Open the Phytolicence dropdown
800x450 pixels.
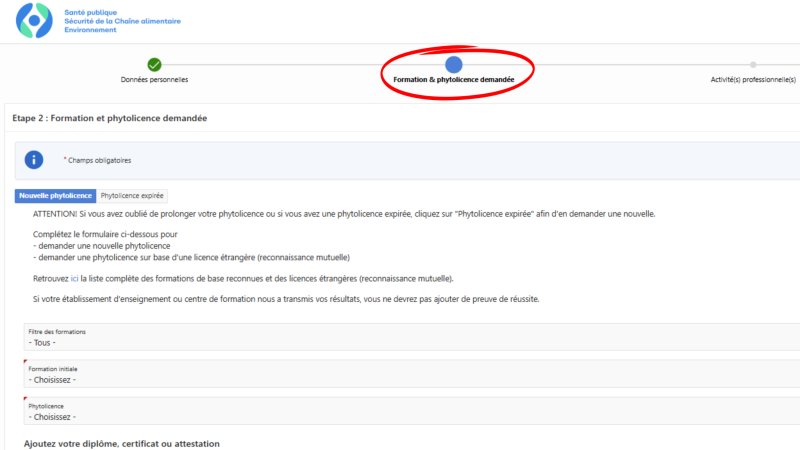click(x=412, y=411)
